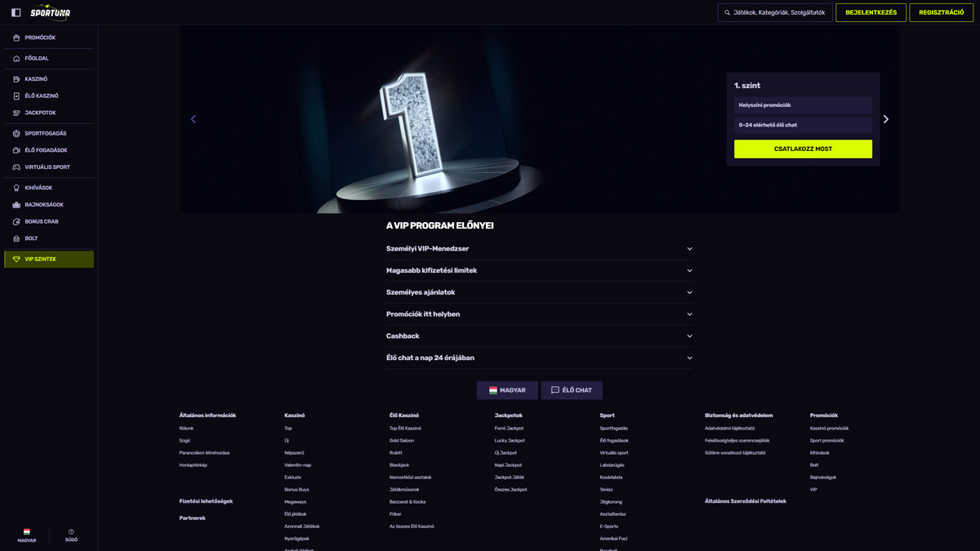Click the games search field

pos(776,12)
